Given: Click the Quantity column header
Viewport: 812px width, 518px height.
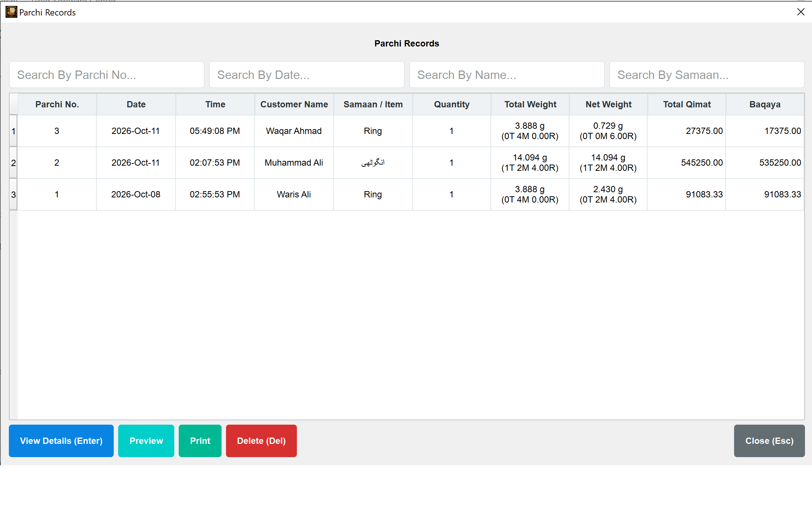Looking at the screenshot, I should click(452, 104).
